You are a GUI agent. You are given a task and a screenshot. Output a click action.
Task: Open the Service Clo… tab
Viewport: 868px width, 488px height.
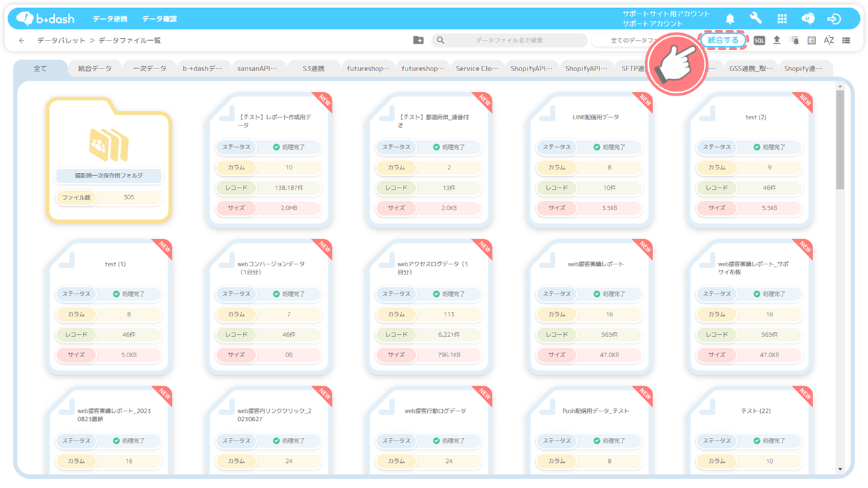click(x=477, y=68)
